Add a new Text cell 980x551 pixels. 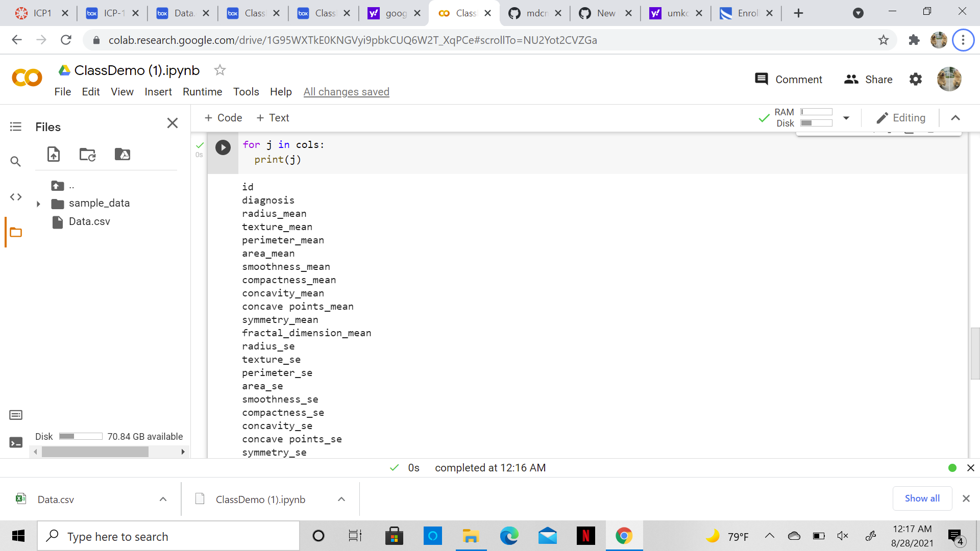coord(273,118)
